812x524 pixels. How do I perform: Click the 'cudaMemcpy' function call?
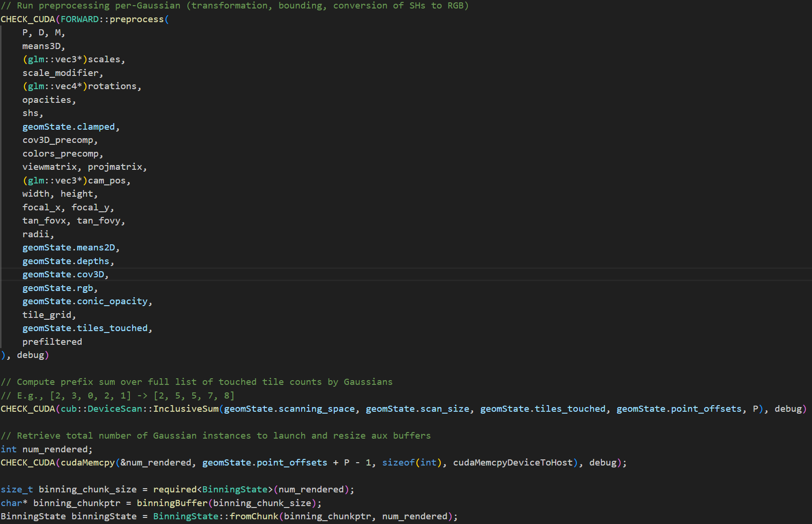click(88, 463)
